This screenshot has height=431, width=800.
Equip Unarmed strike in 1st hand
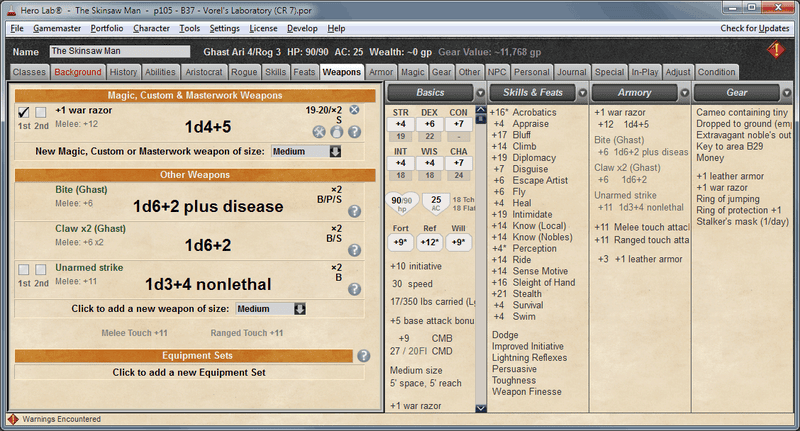(x=23, y=269)
